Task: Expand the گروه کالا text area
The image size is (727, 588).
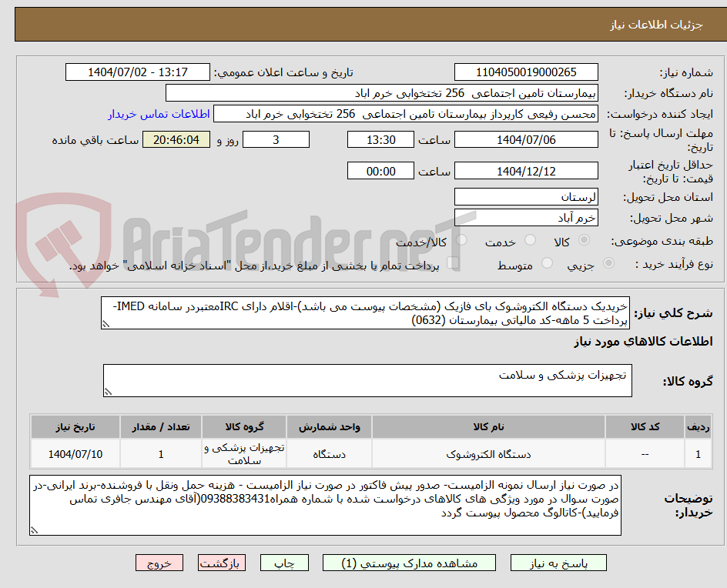Action: (109, 391)
